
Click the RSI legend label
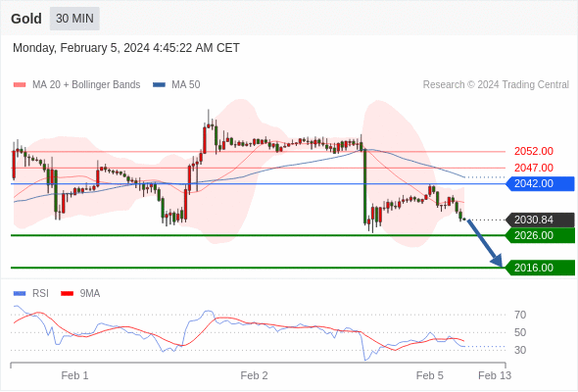pos(40,294)
